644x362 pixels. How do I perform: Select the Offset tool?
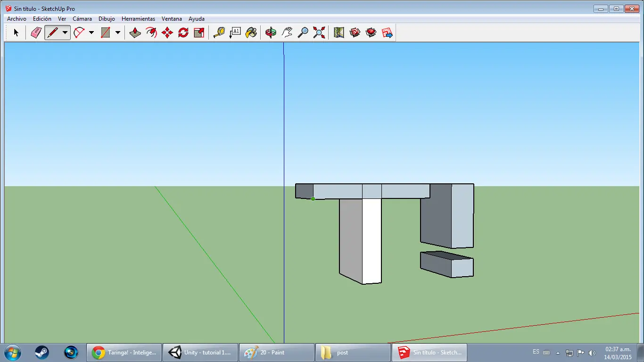point(151,33)
